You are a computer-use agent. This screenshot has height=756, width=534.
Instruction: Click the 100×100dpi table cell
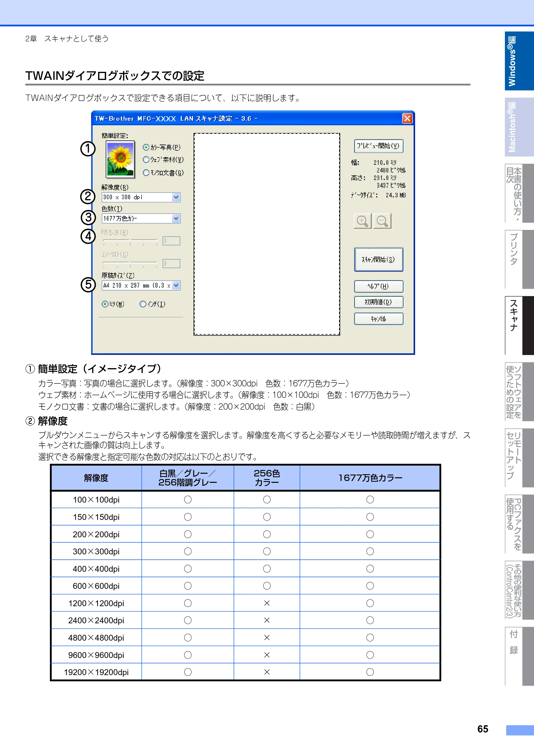coord(96,499)
